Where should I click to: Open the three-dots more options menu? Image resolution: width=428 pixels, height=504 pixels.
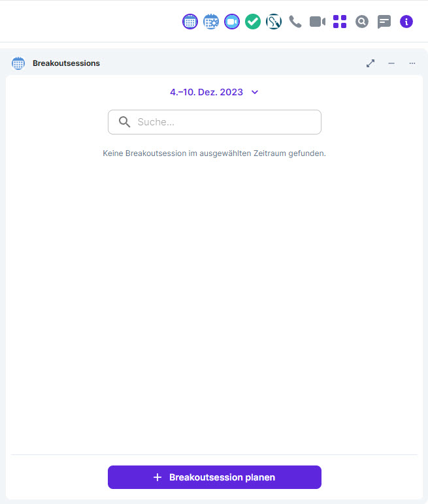click(x=412, y=63)
